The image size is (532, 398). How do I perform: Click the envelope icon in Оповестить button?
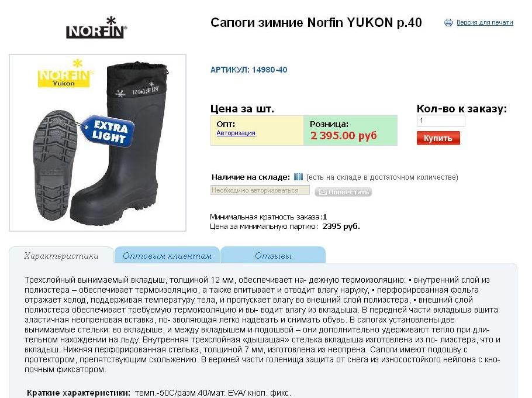click(x=323, y=192)
